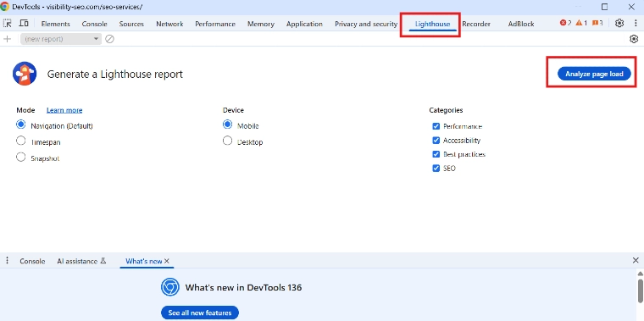Click the Lighthouse logo icon
Screen dimensions: 644x321
[x=25, y=74]
